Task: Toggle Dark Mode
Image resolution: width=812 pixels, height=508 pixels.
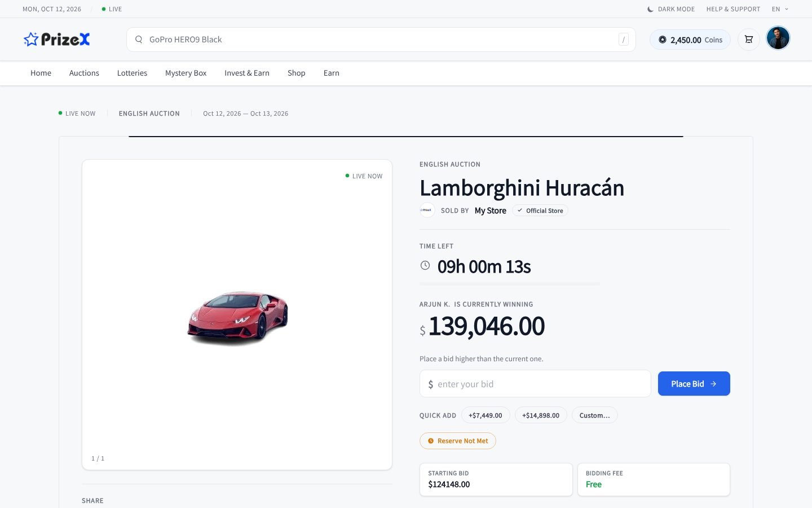Action: coord(671,9)
